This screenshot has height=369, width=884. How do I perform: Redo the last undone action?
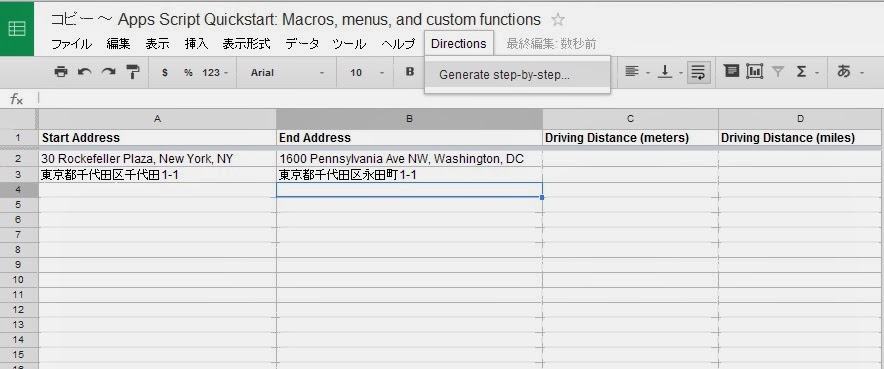[x=108, y=72]
